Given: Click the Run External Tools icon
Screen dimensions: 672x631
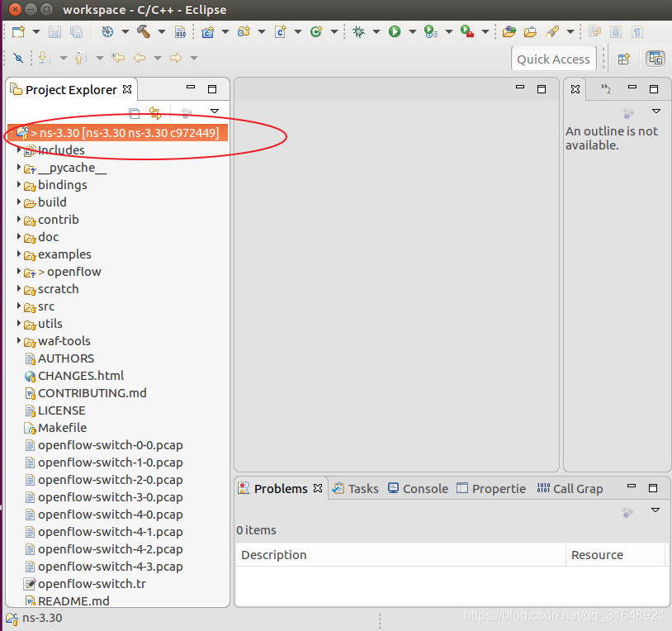Looking at the screenshot, I should coord(467,31).
